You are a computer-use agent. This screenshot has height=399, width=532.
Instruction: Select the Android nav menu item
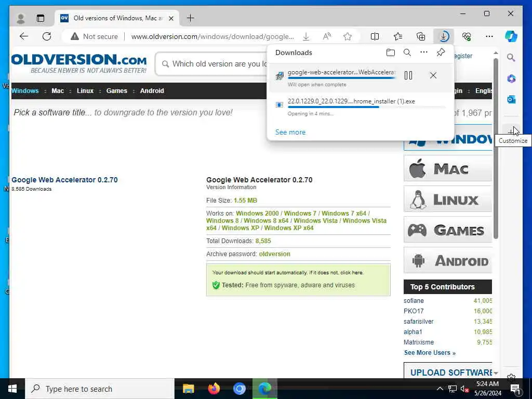coord(152,91)
